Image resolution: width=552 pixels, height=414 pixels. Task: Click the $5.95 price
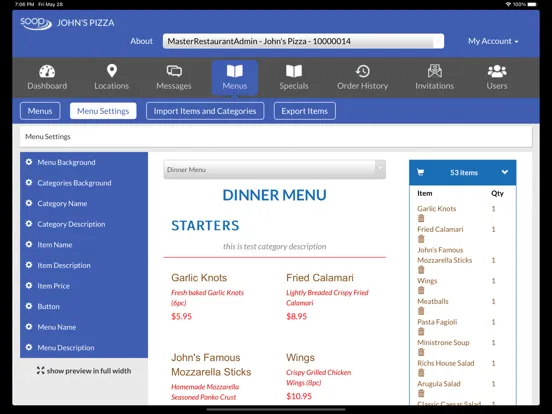(x=182, y=316)
